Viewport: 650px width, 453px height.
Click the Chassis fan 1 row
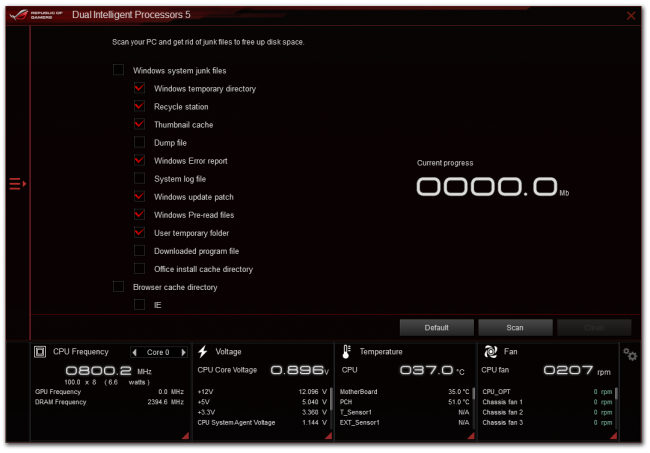point(547,402)
